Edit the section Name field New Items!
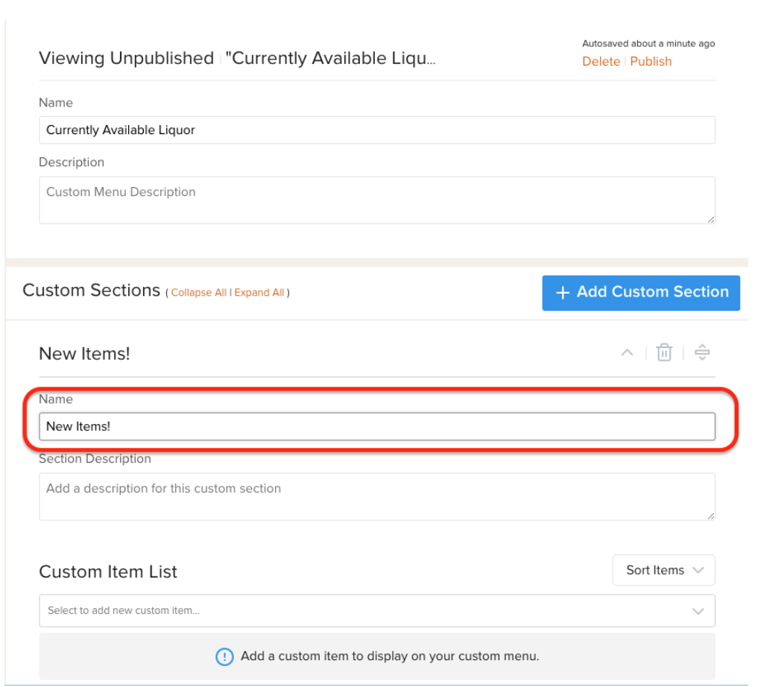The image size is (784, 687). (377, 426)
